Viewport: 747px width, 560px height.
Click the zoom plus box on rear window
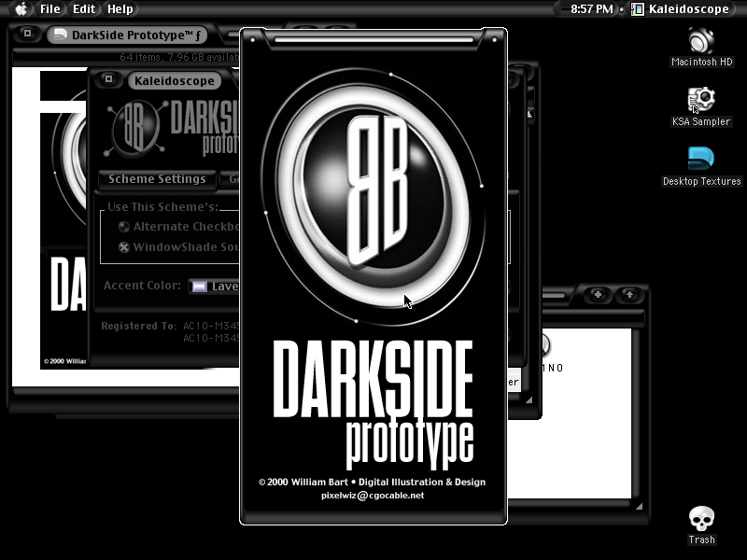(598, 295)
